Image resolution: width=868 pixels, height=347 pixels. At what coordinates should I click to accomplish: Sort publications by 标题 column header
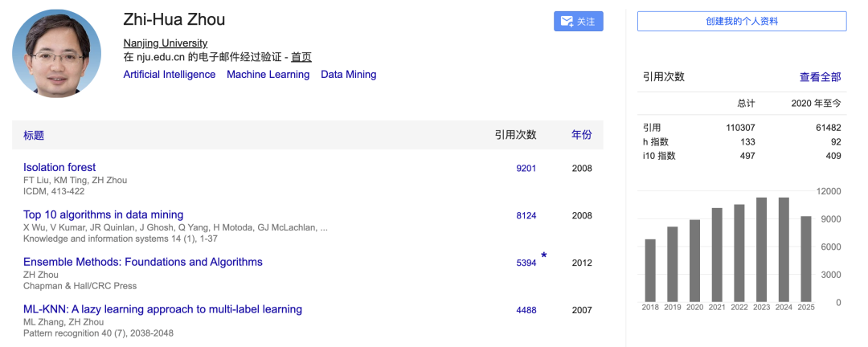pos(34,135)
